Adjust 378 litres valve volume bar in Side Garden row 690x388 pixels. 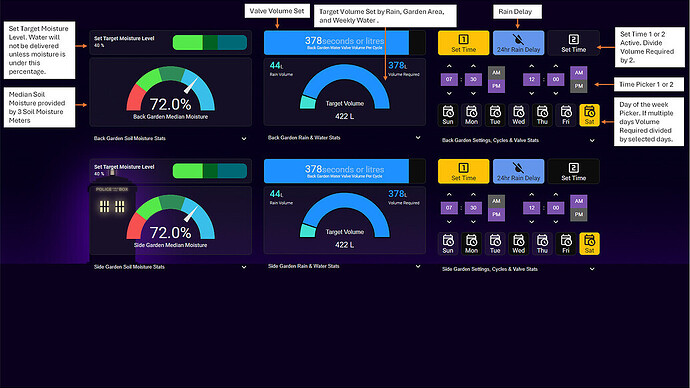point(345,171)
